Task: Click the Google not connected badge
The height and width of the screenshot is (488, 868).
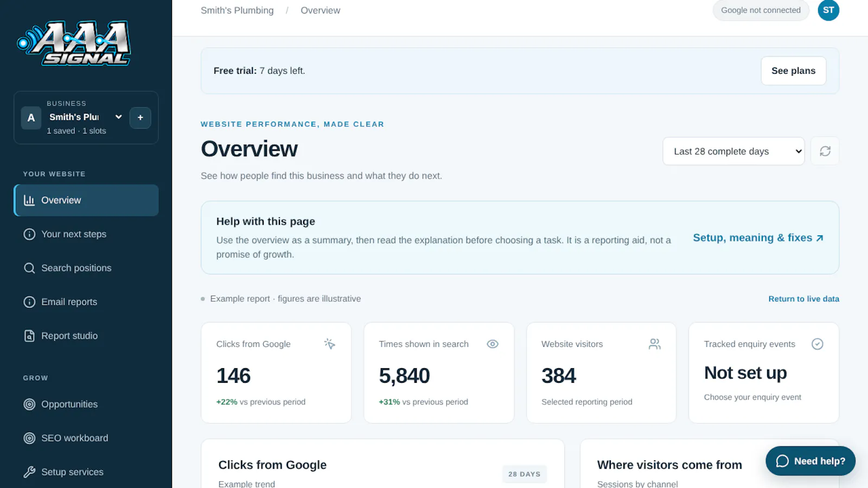Action: pos(761,10)
